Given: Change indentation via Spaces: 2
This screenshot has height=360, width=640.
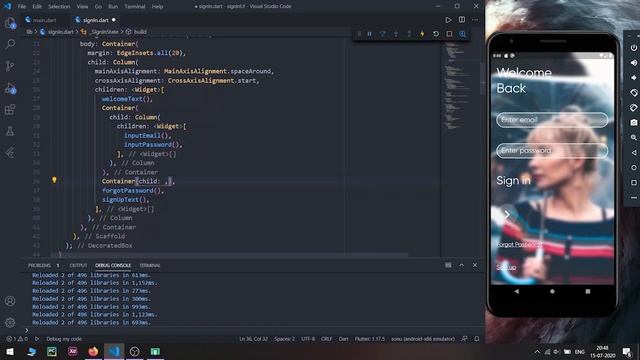Looking at the screenshot, I should coord(284,339).
